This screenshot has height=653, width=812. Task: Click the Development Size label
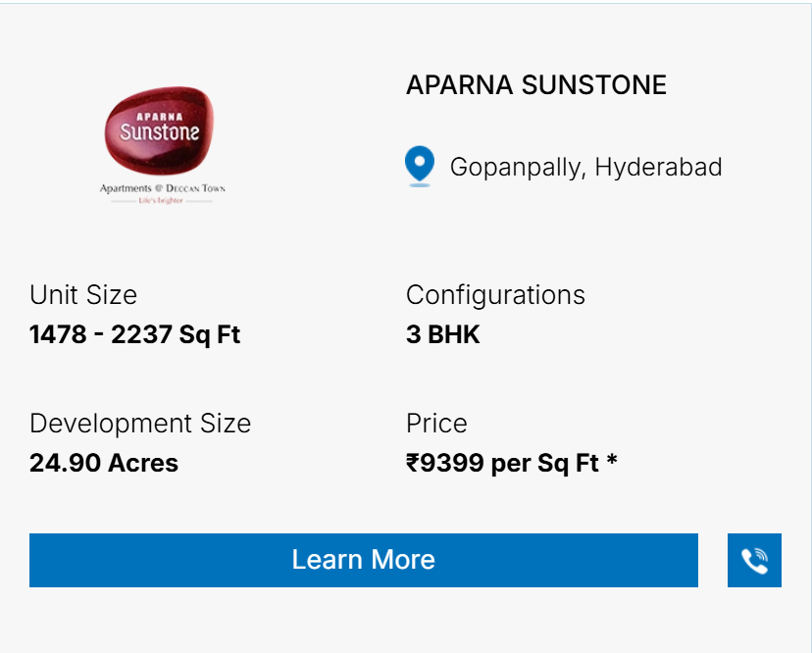[x=140, y=424]
